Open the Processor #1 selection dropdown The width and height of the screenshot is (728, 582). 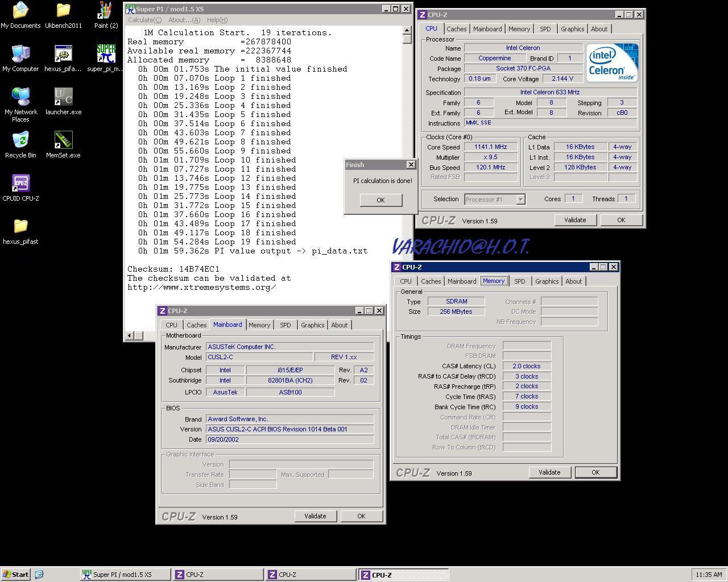pyautogui.click(x=520, y=199)
